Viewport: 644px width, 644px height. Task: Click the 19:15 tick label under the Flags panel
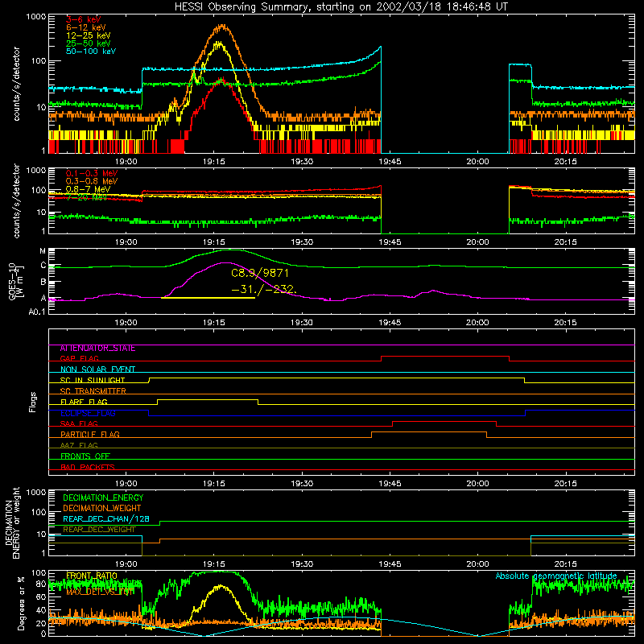pos(214,484)
